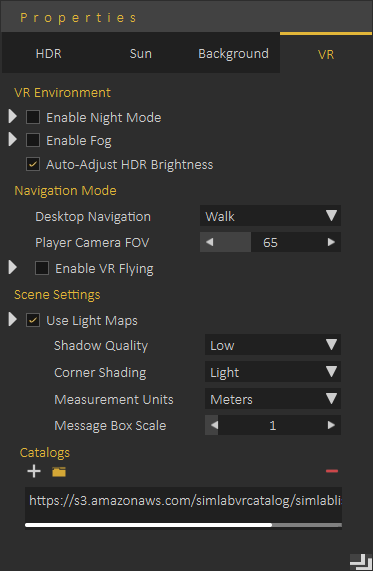Screen dimensions: 373x571
Task: Browse catalogs with the folder icon
Action: click(x=59, y=472)
